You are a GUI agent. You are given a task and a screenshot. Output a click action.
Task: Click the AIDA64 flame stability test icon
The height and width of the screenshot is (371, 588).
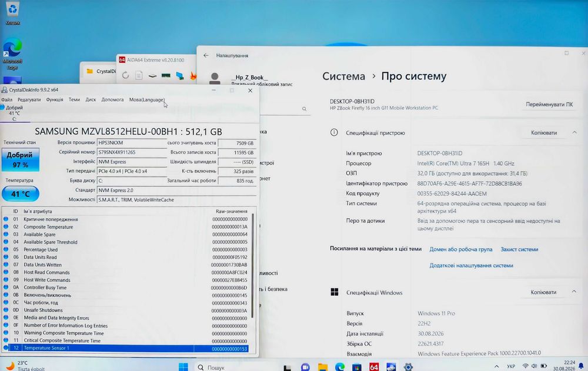coord(193,76)
